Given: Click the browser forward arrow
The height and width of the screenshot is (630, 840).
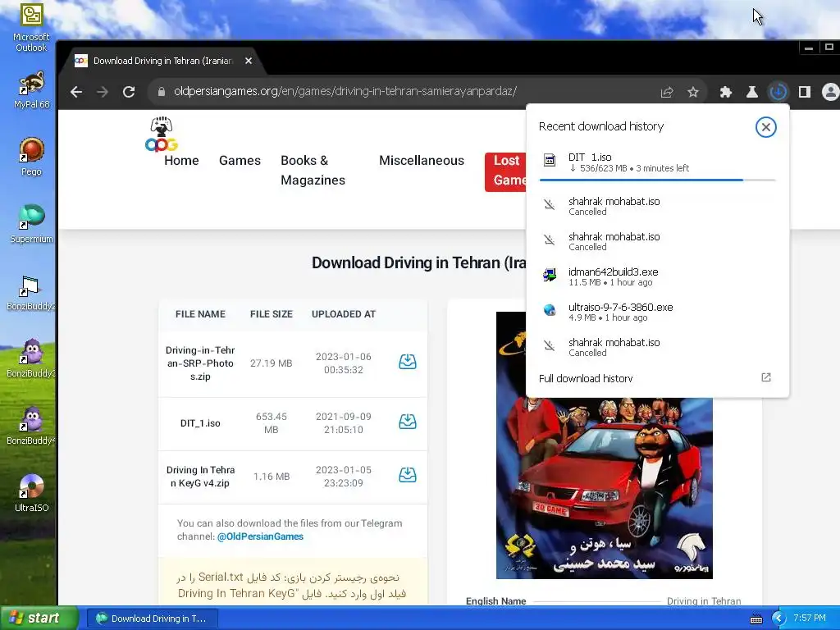Looking at the screenshot, I should [x=103, y=92].
